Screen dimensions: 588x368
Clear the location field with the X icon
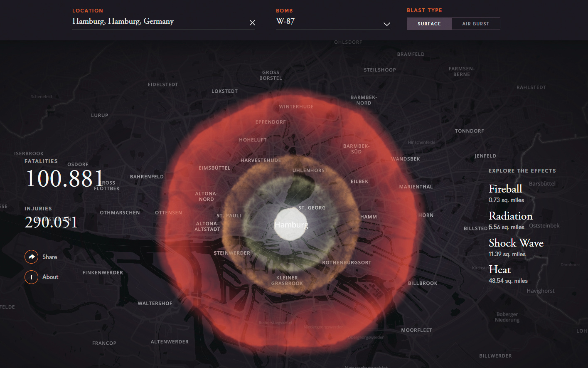click(252, 23)
